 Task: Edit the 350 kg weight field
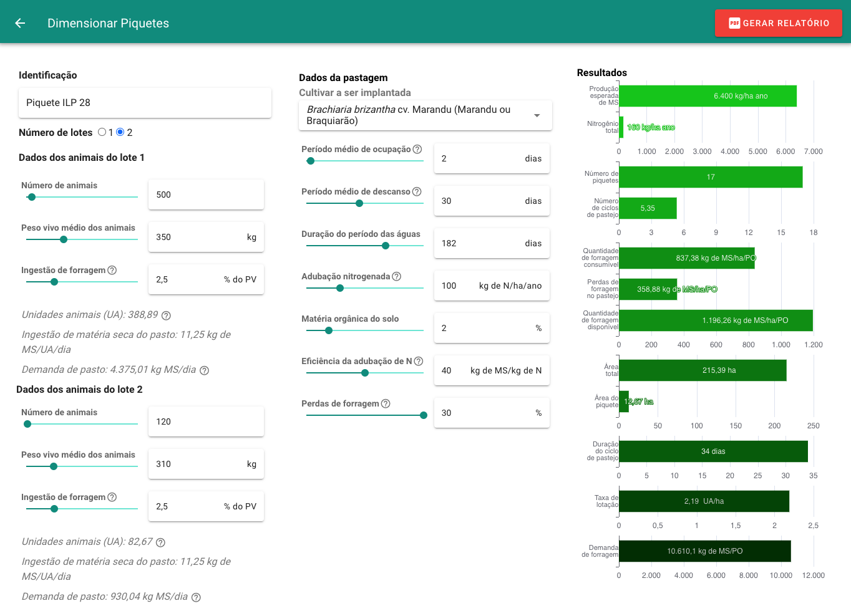tap(206, 237)
